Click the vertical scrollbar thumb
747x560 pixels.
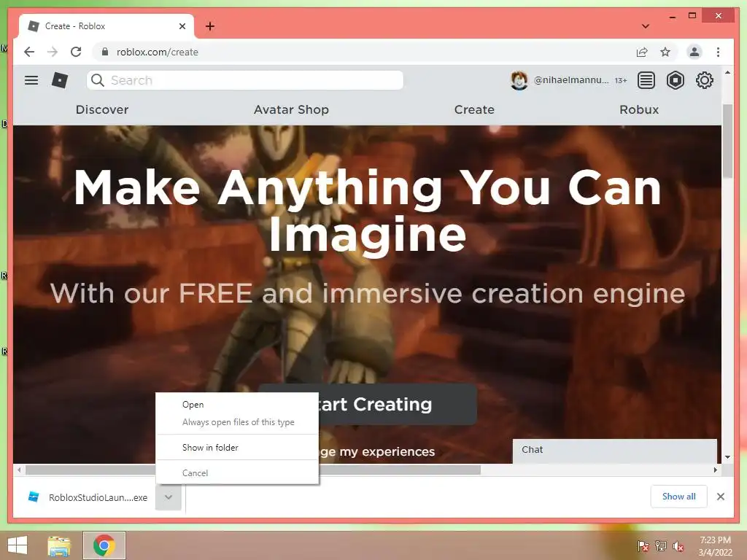[727, 141]
